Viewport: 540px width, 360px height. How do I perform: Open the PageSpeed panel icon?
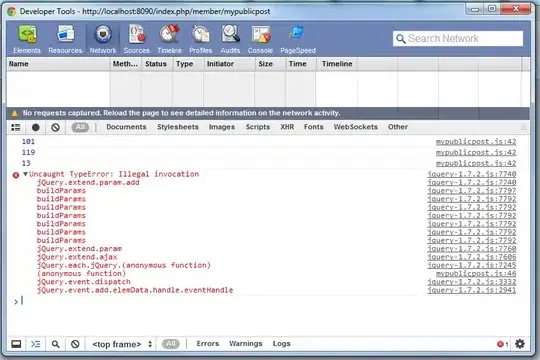pyautogui.click(x=296, y=34)
